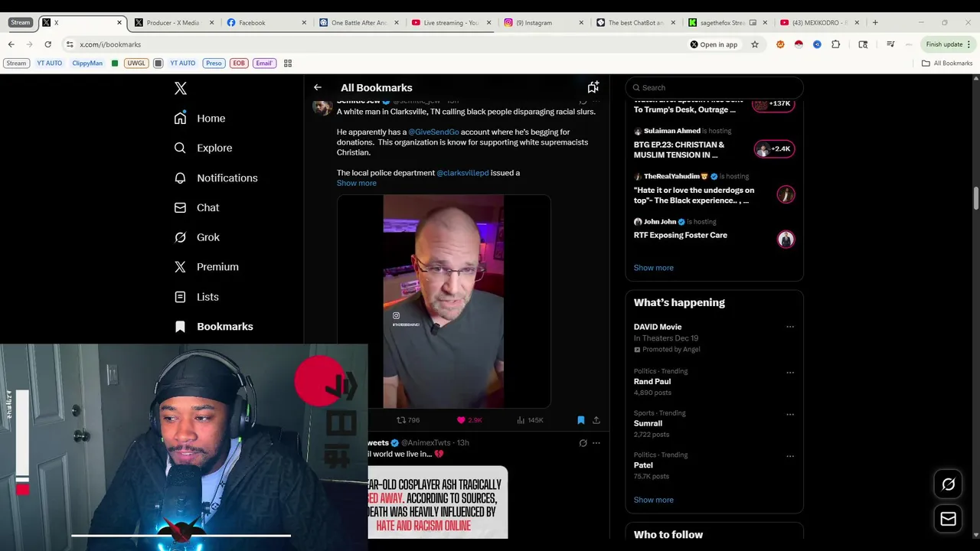
Task: Click the Finish update button
Action: tap(948, 44)
